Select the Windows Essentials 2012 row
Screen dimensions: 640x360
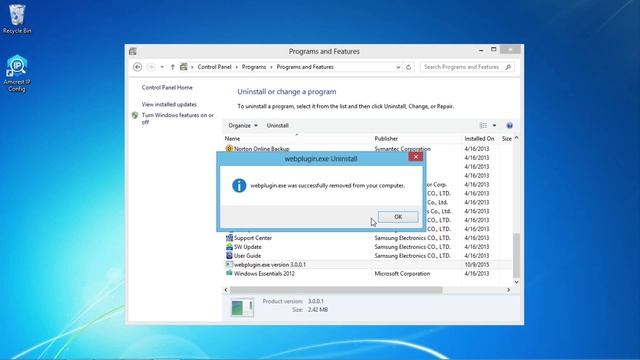coord(367,274)
